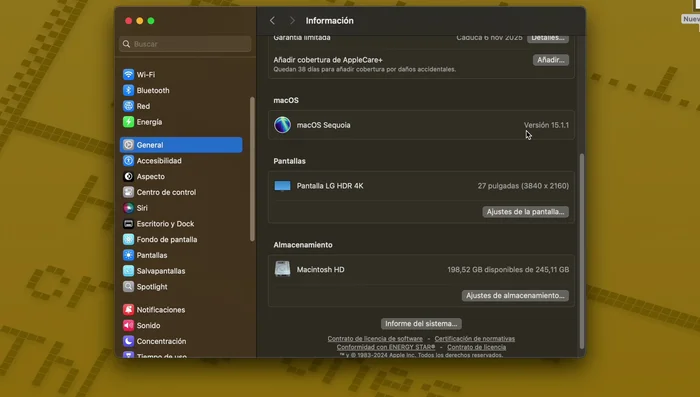700x397 pixels.
Task: Click the Sonido speaker icon
Action: tap(128, 325)
